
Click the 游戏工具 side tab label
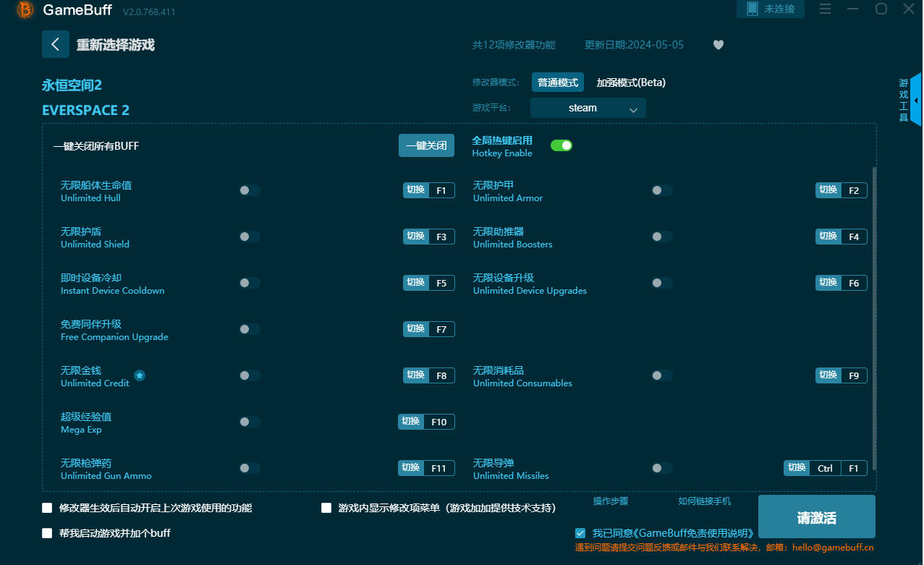[x=904, y=101]
